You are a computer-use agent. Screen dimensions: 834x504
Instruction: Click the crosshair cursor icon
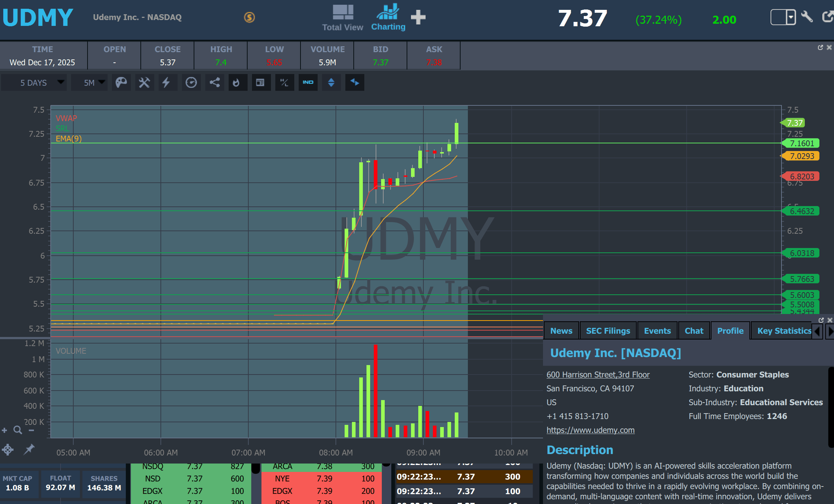[x=8, y=449]
